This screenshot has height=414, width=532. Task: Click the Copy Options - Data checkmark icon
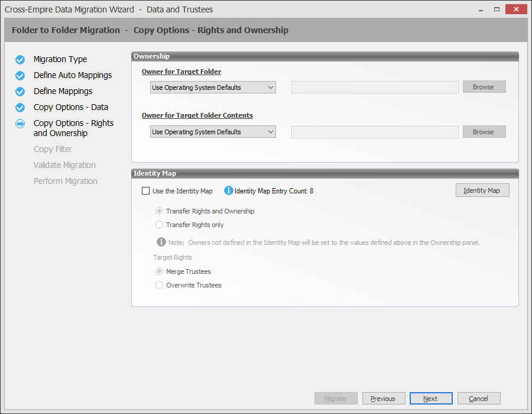tap(20, 108)
